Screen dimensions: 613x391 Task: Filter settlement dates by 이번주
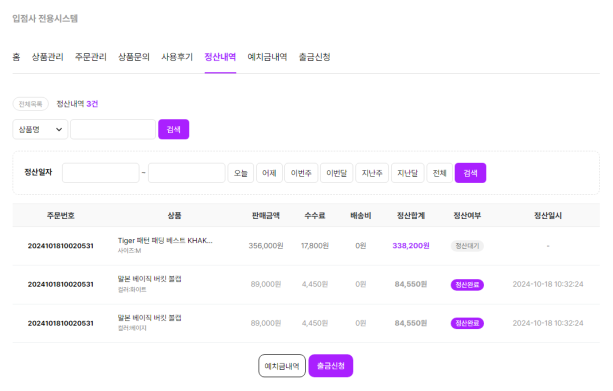pyautogui.click(x=301, y=173)
